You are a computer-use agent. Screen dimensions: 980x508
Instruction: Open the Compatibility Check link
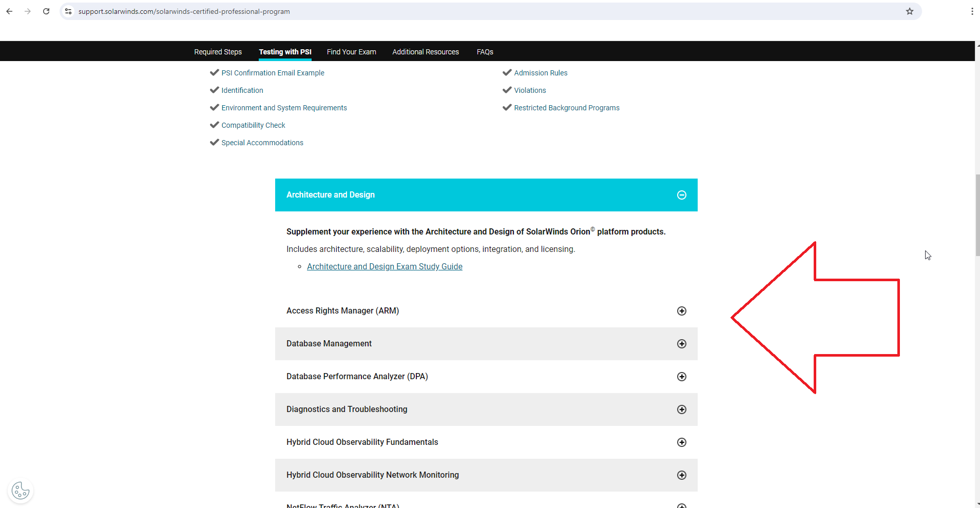click(x=253, y=125)
